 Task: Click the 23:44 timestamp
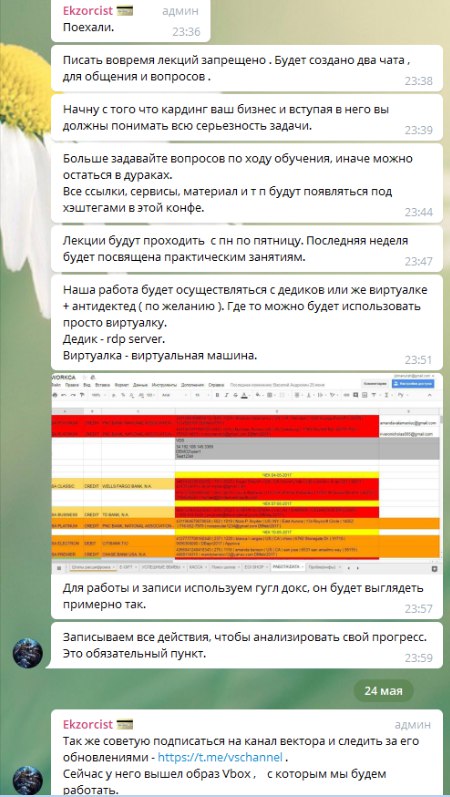[x=418, y=212]
